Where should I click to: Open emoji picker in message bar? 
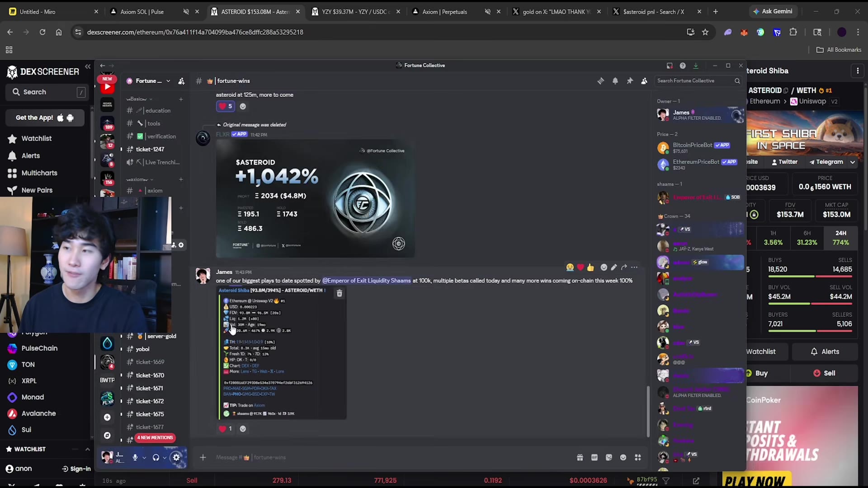(x=623, y=458)
